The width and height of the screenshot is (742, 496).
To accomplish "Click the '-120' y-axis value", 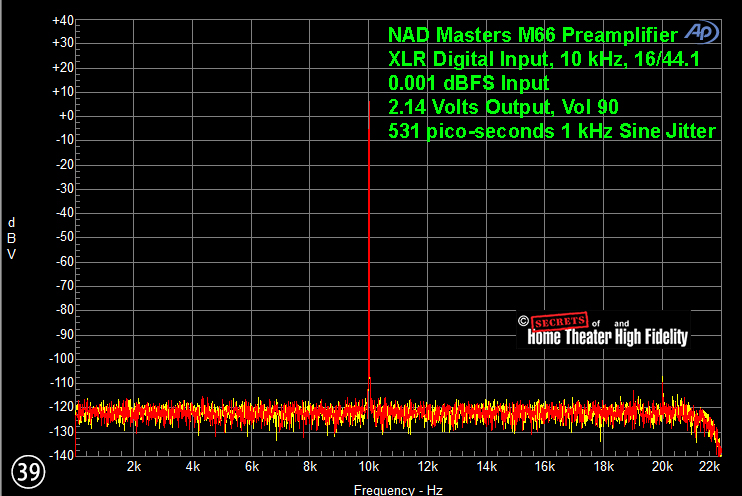I will point(62,407).
